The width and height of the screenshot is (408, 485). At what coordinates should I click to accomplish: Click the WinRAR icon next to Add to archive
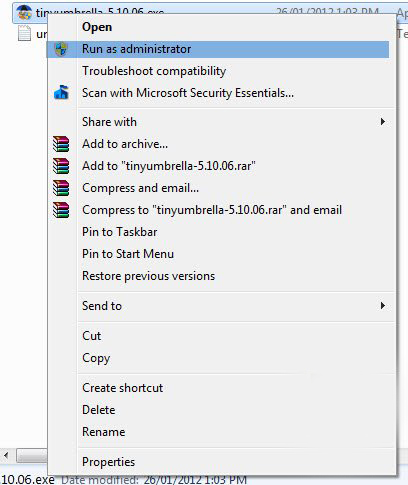click(x=61, y=144)
